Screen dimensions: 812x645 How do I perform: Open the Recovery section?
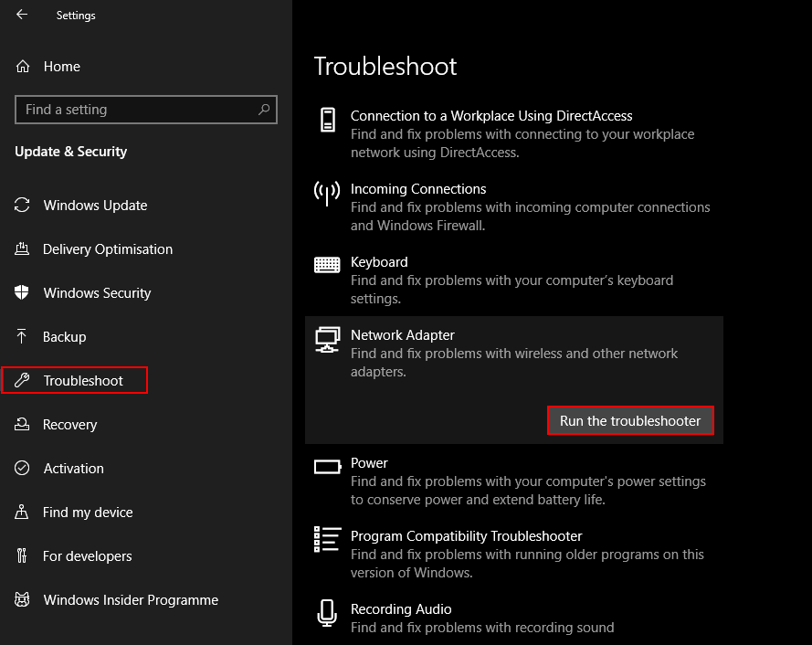(70, 425)
